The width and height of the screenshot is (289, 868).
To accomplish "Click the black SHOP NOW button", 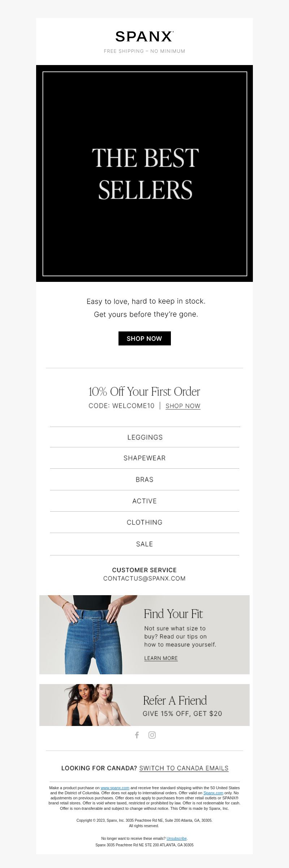I will (144, 338).
